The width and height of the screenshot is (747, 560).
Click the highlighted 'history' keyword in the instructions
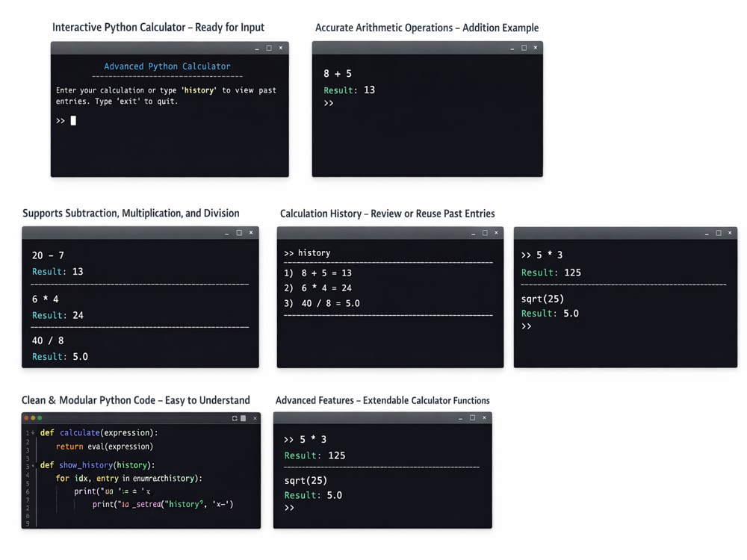pyautogui.click(x=199, y=90)
